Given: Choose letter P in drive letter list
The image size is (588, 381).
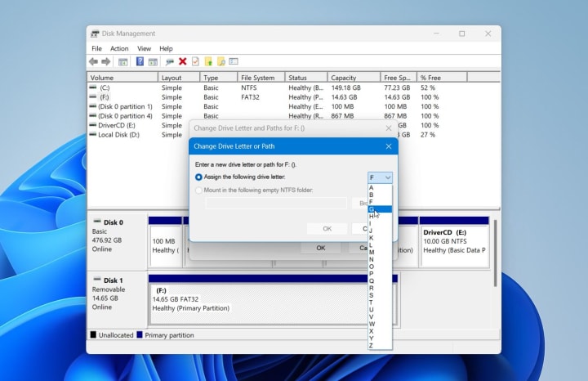Looking at the screenshot, I should (x=380, y=274).
